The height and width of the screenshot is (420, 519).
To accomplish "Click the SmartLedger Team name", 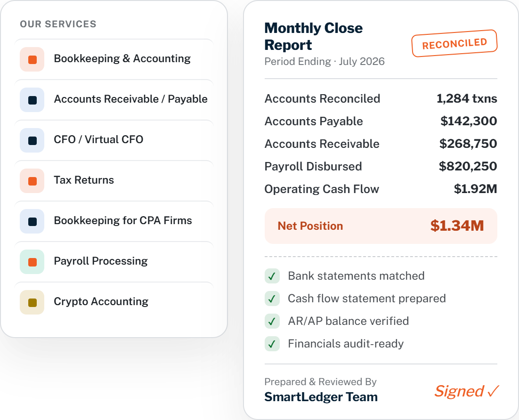I will point(321,397).
